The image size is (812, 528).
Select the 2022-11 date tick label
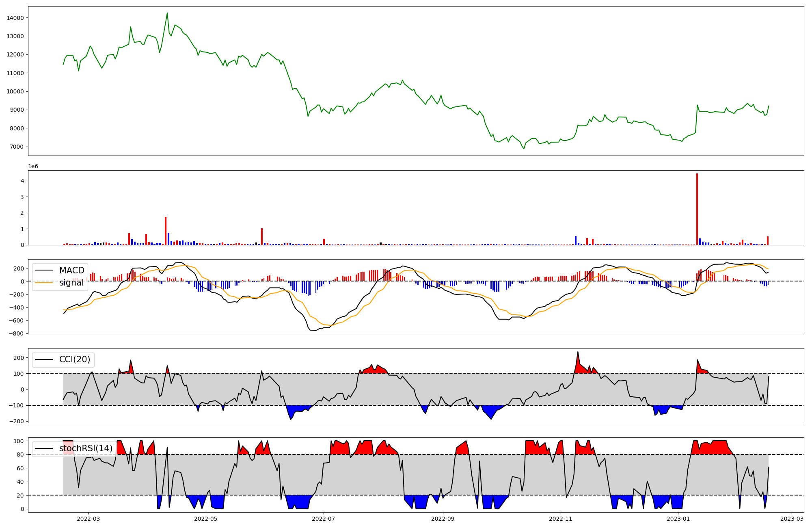tap(561, 519)
